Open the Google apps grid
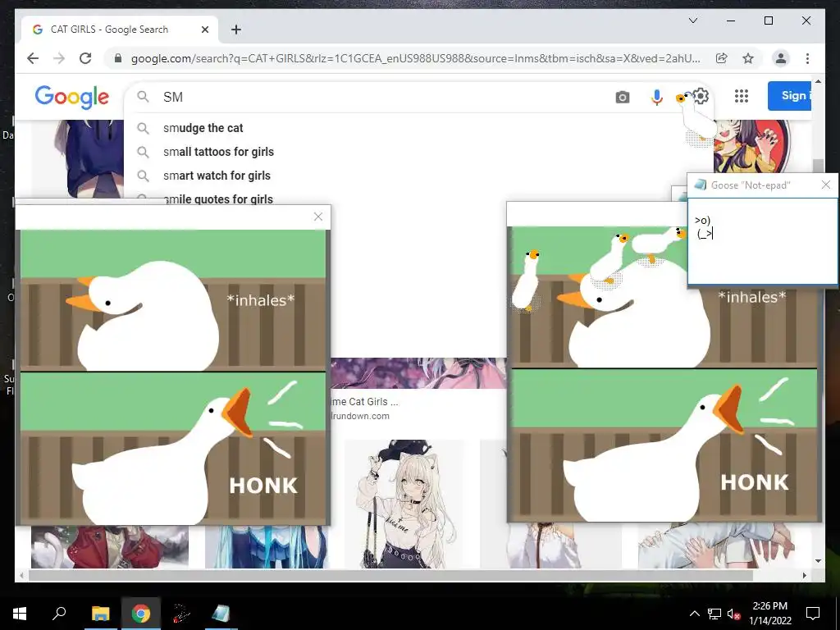Viewport: 840px width, 630px height. (x=742, y=96)
